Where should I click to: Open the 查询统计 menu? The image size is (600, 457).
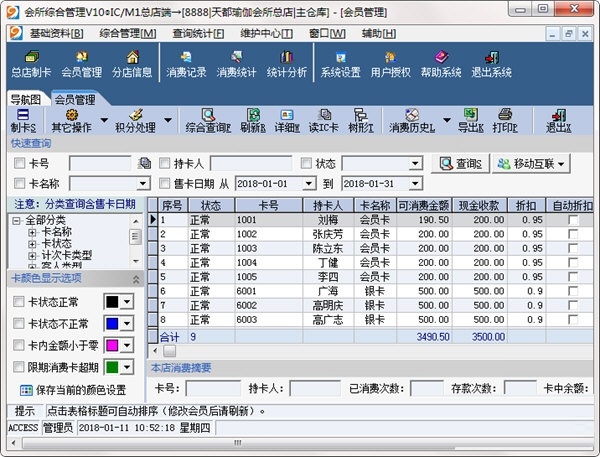pos(197,32)
